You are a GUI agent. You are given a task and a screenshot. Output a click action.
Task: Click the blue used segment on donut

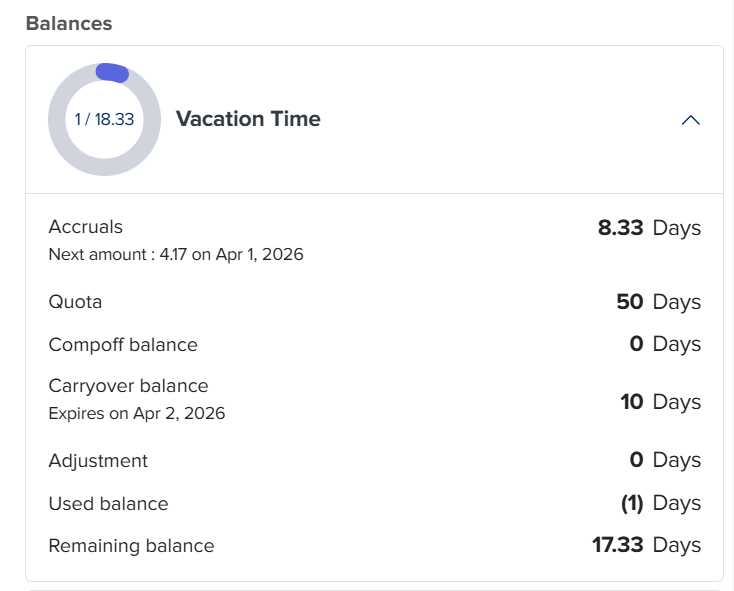111,72
